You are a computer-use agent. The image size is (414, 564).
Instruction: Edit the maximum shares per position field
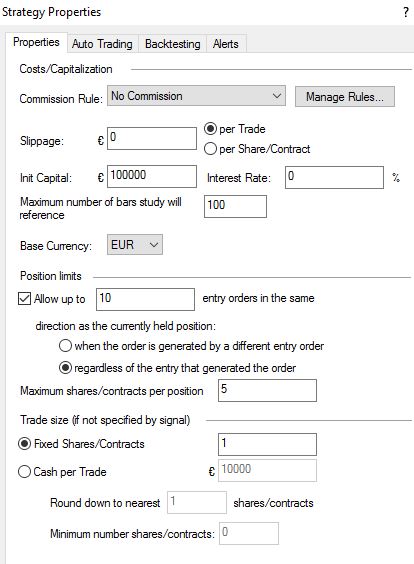click(267, 390)
